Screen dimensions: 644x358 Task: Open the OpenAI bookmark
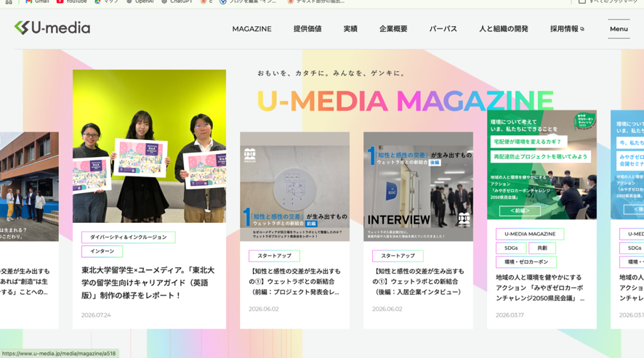(140, 1)
